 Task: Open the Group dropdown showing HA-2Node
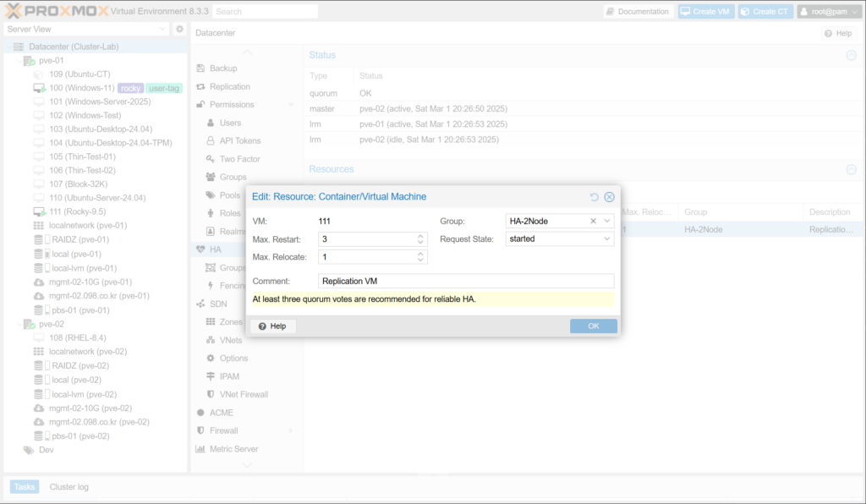click(607, 221)
